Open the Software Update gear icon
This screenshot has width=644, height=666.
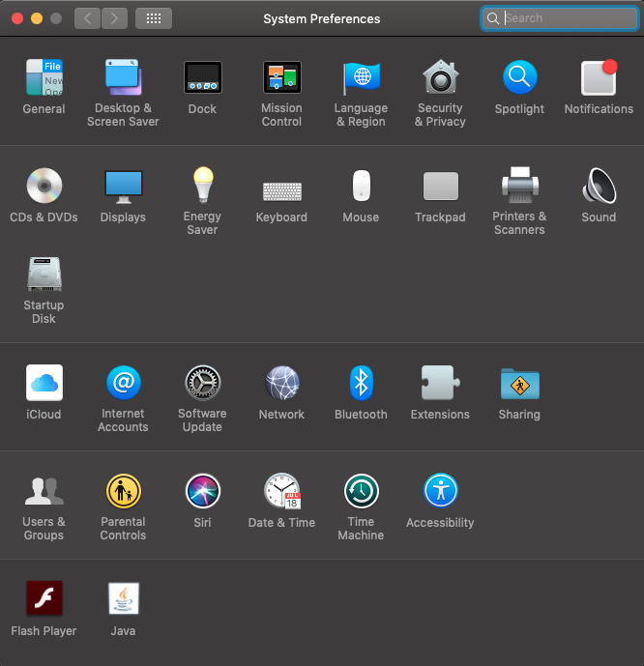(x=202, y=384)
